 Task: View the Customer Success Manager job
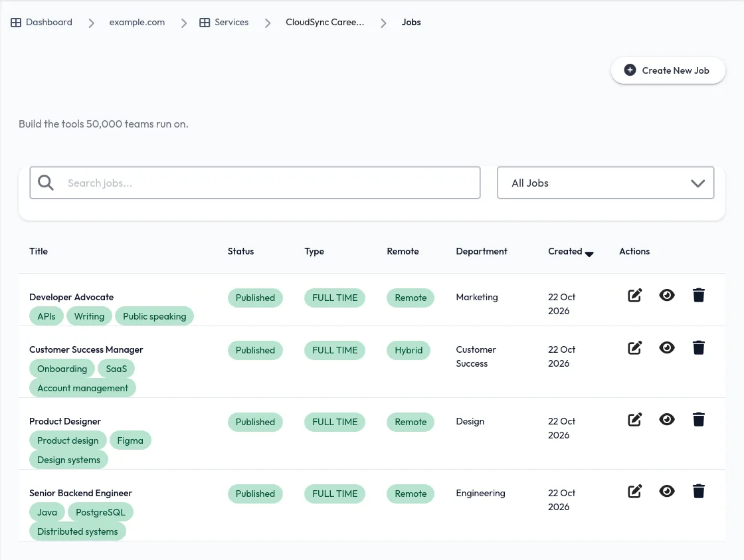pyautogui.click(x=667, y=348)
